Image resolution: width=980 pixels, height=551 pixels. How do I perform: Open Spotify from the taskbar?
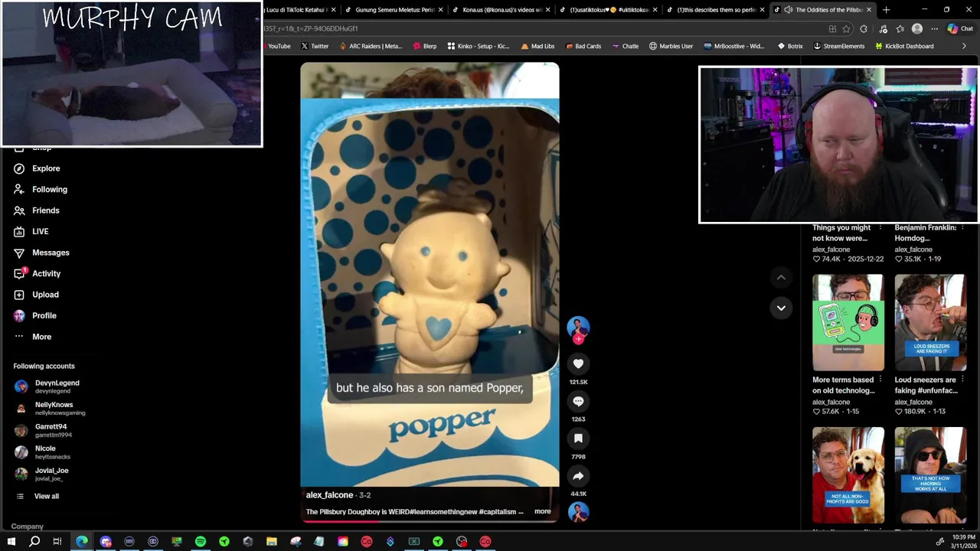(201, 542)
